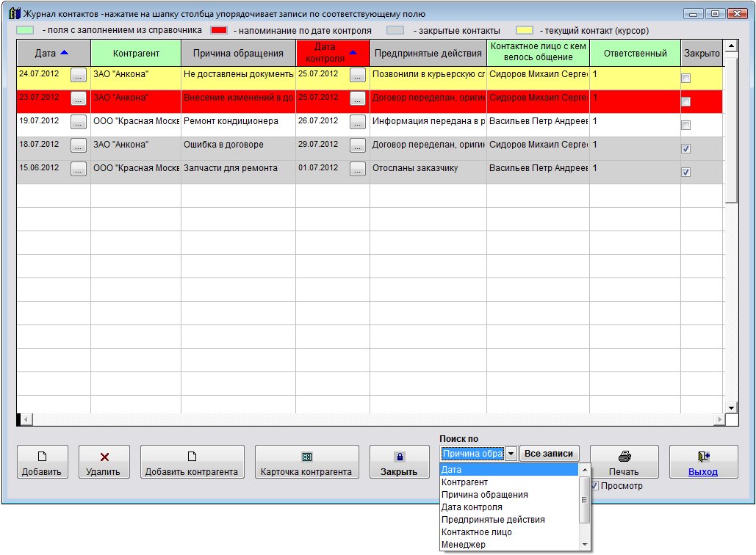This screenshot has height=555, width=756.
Task: Open control date picker for 26.07.2012
Action: tap(358, 122)
